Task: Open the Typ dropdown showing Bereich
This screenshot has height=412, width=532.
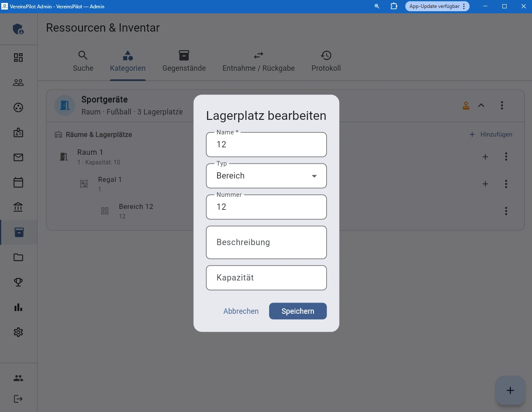Action: tap(266, 176)
